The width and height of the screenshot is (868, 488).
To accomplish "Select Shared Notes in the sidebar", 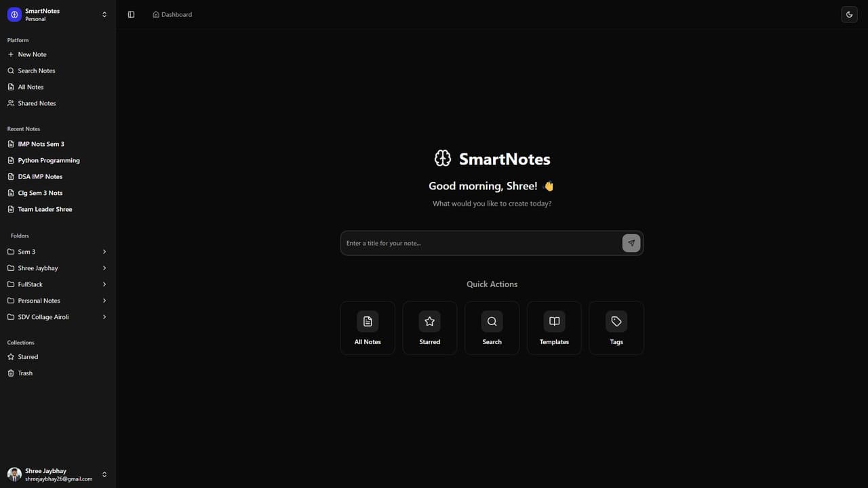I will [x=37, y=103].
